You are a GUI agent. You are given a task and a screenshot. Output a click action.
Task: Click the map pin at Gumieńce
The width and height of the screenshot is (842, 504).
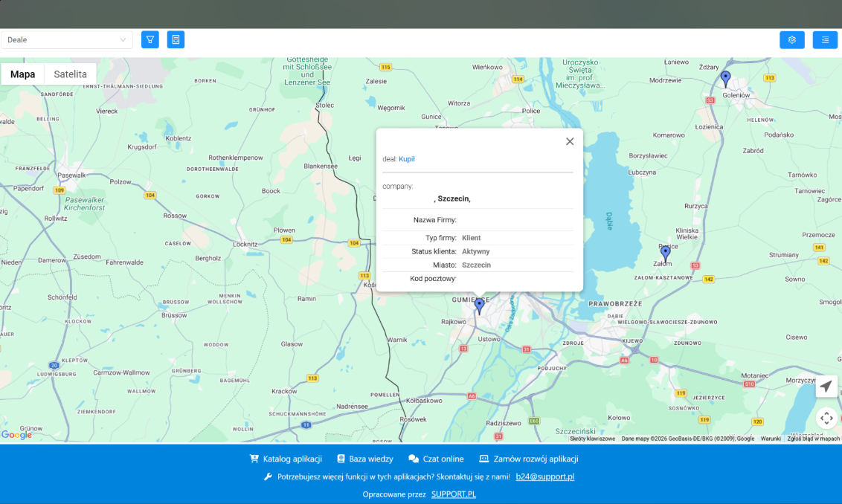coord(480,305)
